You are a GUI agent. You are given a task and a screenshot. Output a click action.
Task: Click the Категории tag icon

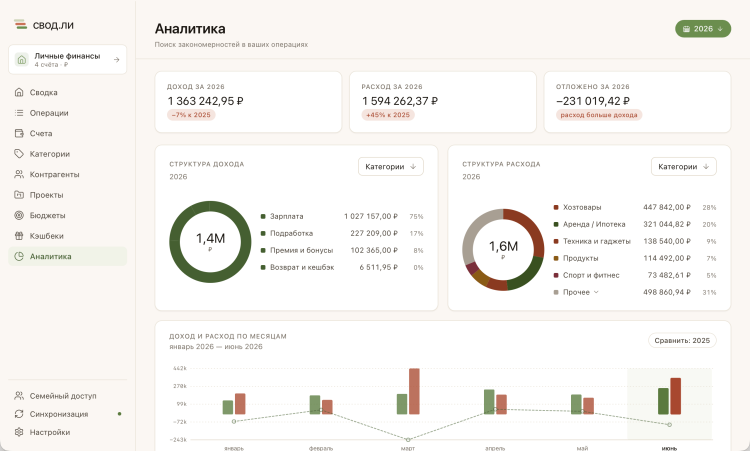[19, 154]
